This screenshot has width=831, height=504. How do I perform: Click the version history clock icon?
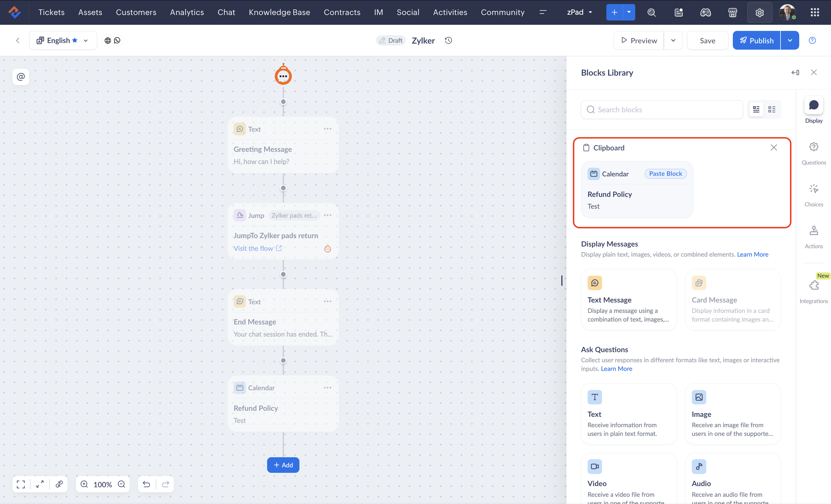tap(448, 40)
